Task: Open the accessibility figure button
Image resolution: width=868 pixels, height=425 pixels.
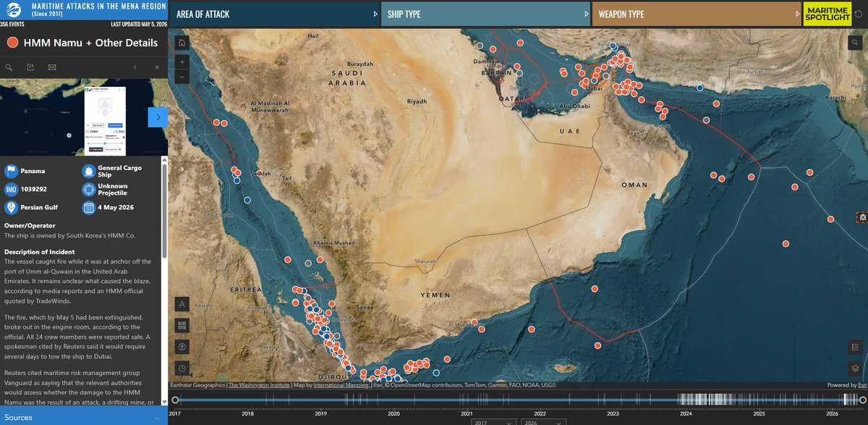Action: tap(182, 347)
